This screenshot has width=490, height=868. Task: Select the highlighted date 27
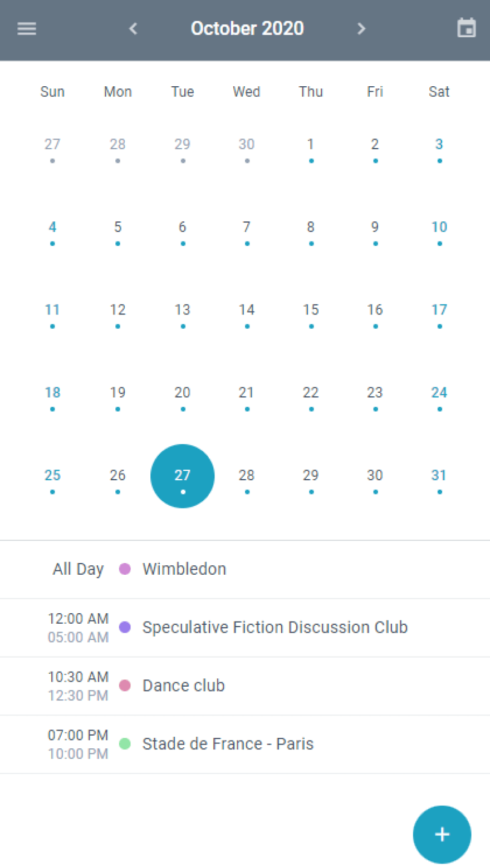click(x=183, y=476)
